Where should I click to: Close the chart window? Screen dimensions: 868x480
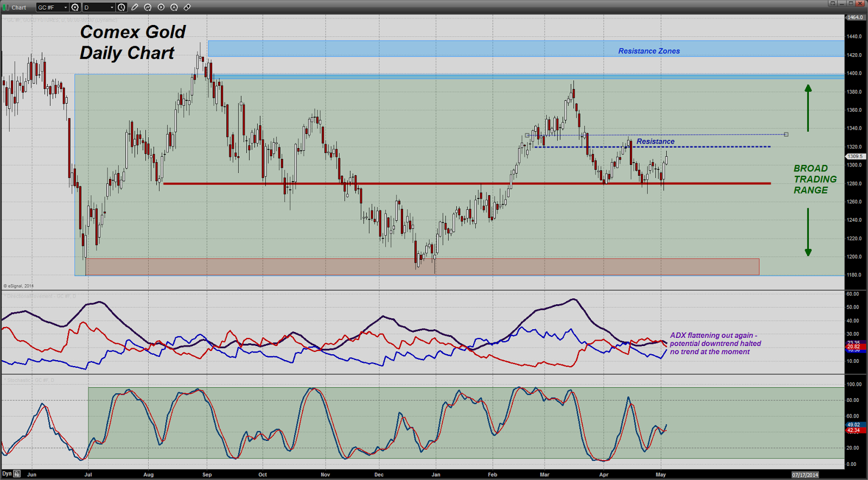860,3
